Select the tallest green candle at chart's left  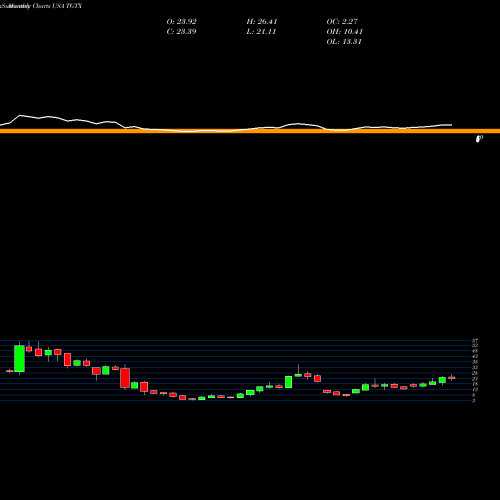point(19,358)
